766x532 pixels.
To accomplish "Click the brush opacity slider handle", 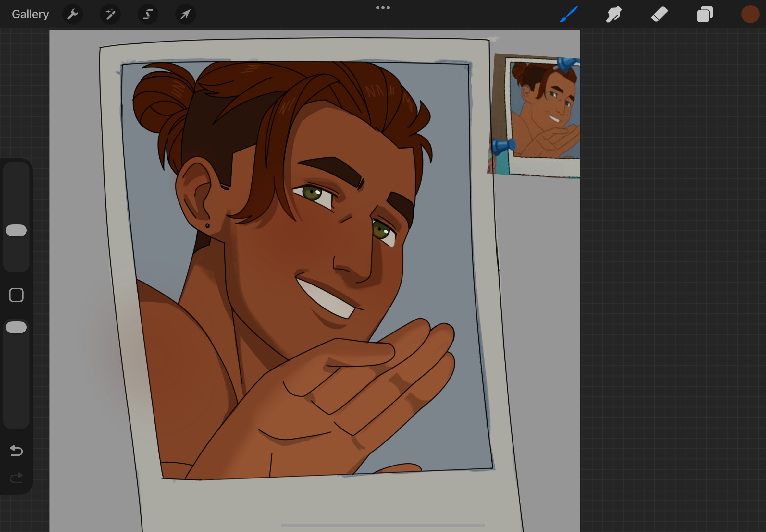I will 16,327.
